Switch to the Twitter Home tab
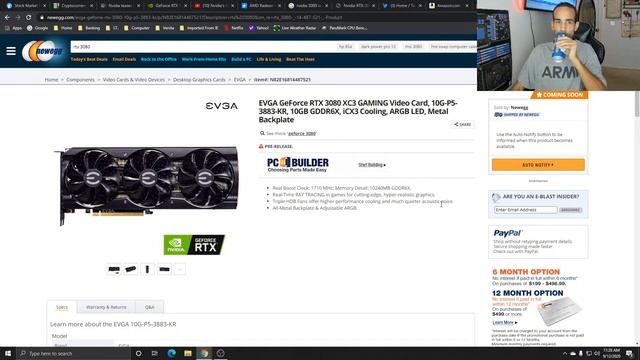Viewport: 640px width, 360px height. point(401,6)
